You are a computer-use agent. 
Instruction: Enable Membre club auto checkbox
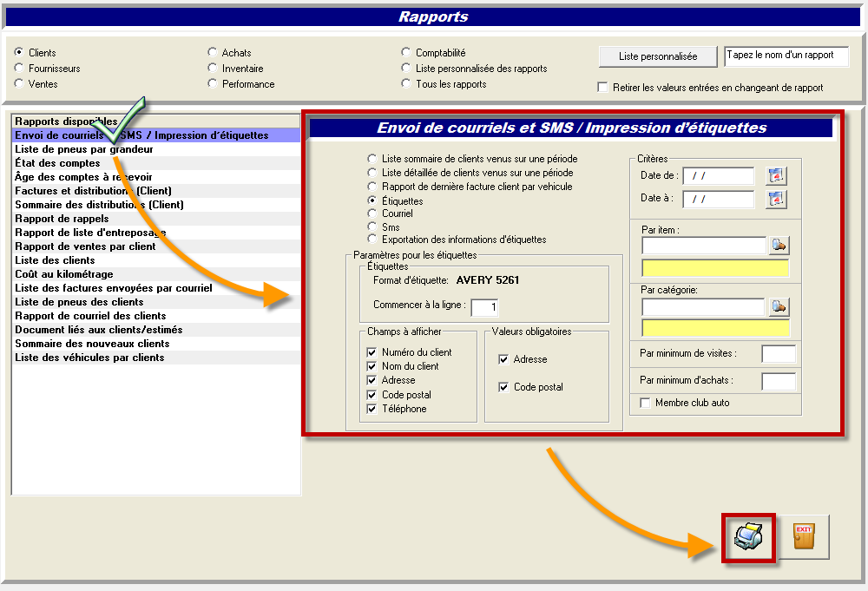pyautogui.click(x=645, y=403)
